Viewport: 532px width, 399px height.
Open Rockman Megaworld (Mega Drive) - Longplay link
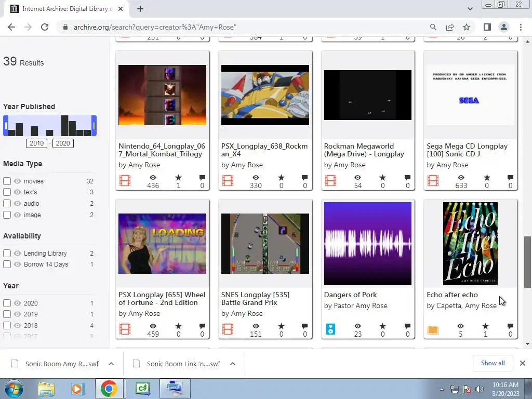tap(364, 150)
